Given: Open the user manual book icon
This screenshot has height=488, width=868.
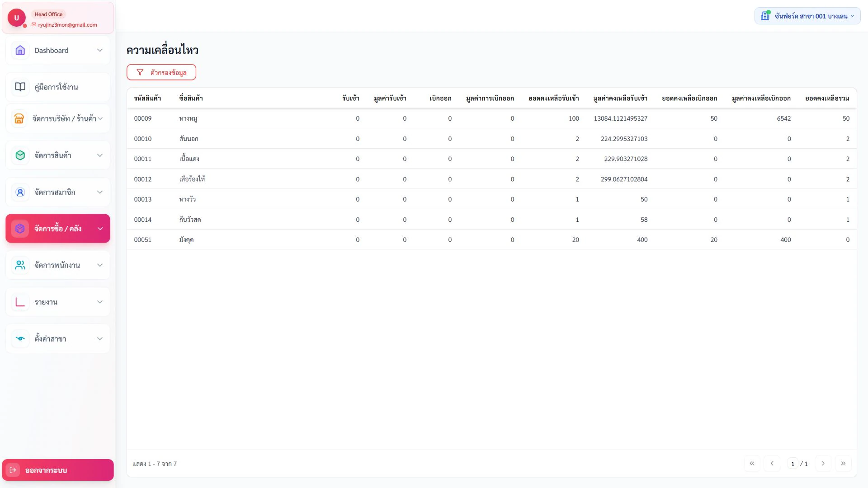Looking at the screenshot, I should (x=20, y=87).
